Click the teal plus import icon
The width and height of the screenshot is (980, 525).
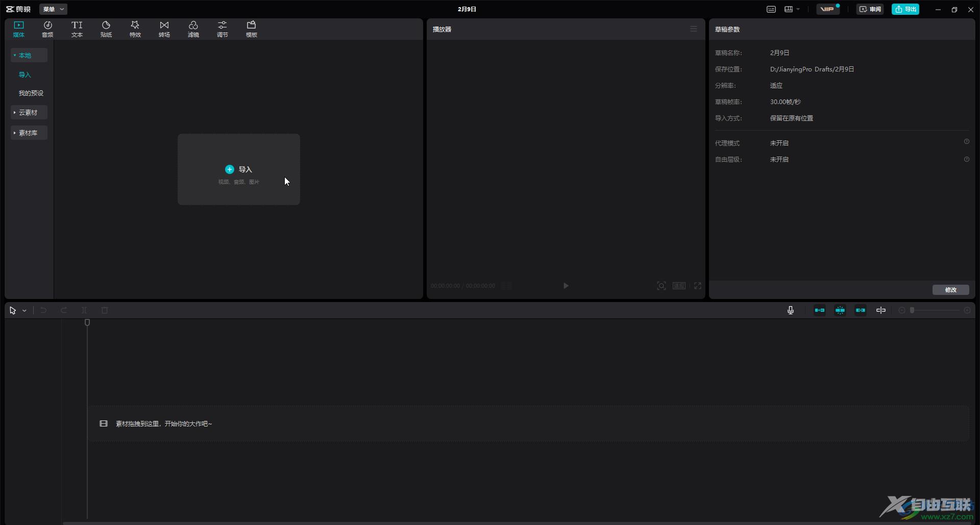coord(230,169)
